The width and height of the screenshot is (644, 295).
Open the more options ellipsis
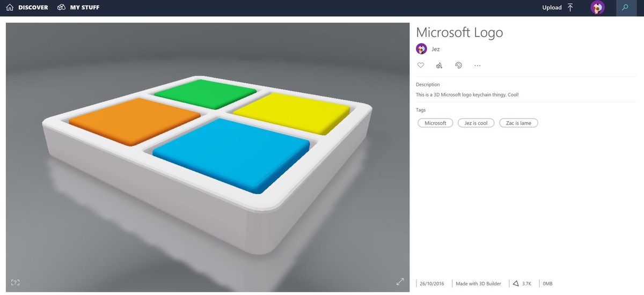477,65
